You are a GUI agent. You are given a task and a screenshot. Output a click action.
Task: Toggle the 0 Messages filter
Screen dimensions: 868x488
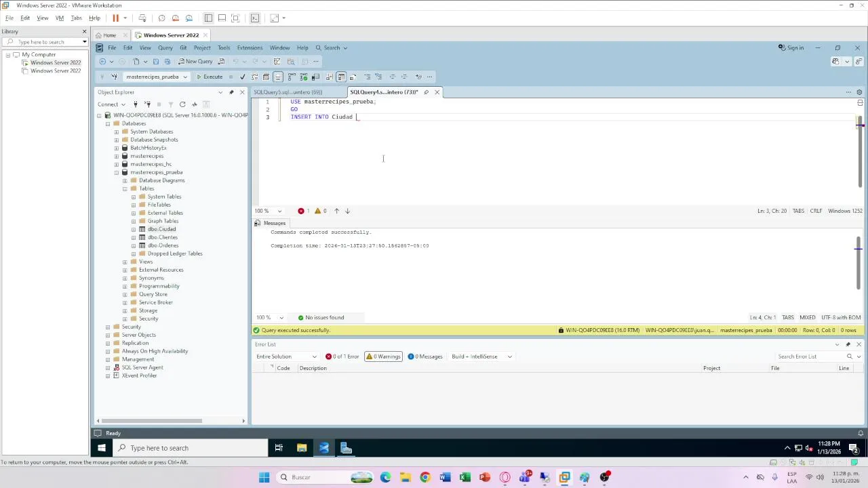pyautogui.click(x=425, y=357)
